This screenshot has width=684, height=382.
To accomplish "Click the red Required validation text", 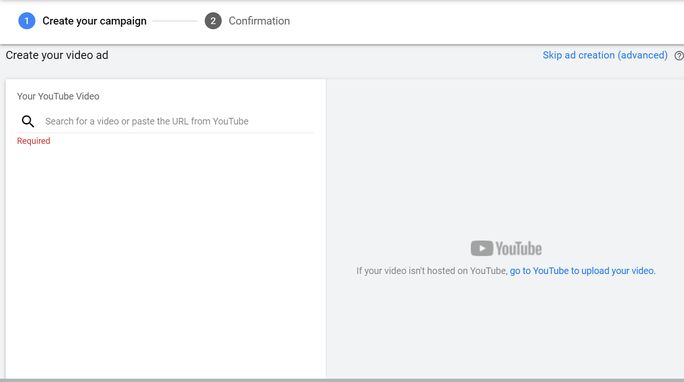I will (34, 141).
